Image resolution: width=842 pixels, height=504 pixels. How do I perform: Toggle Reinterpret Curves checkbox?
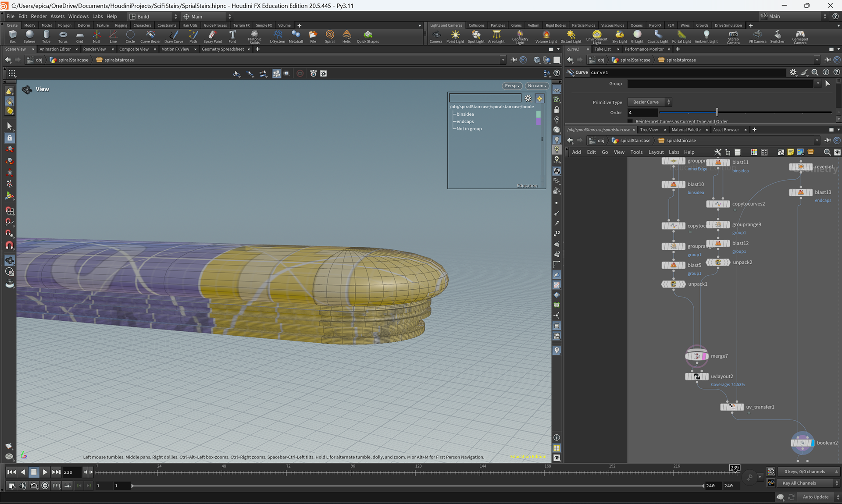[x=630, y=121]
